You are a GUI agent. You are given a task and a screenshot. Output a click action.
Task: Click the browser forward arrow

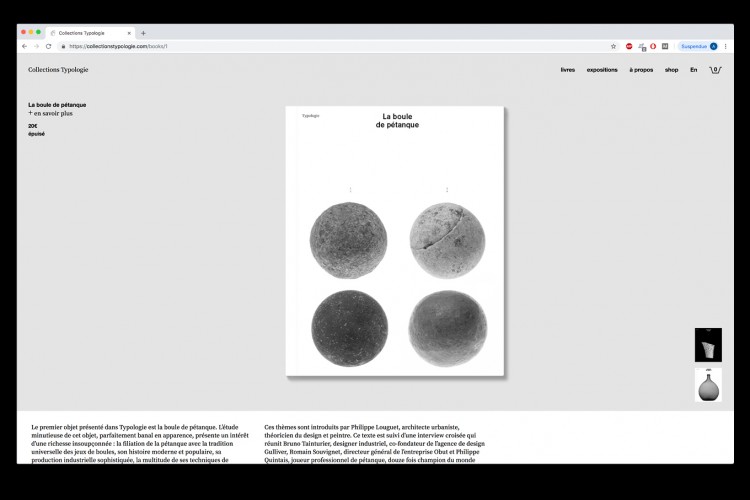point(36,46)
